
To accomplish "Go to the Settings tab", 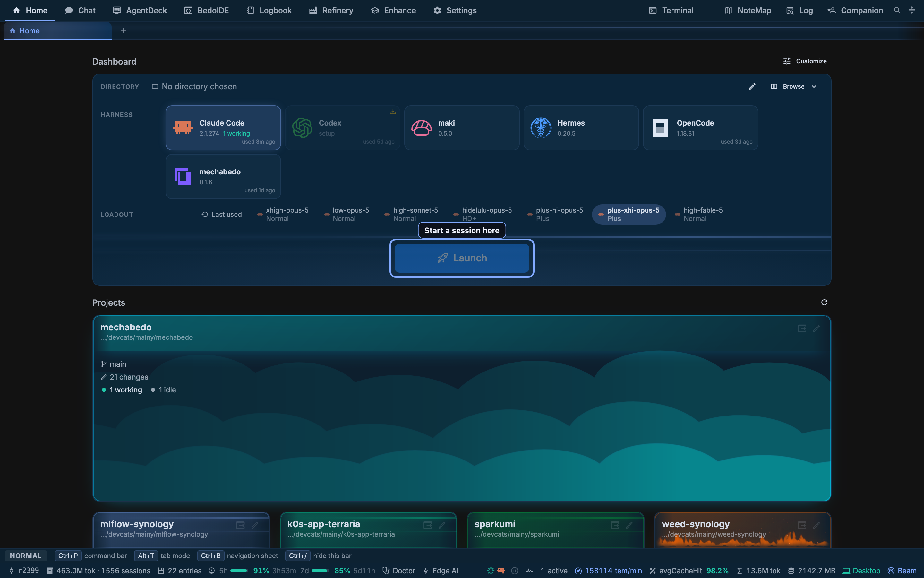I will 455,10.
